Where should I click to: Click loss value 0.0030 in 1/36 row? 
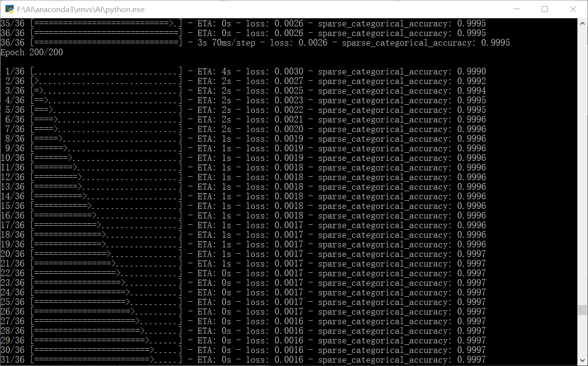tap(289, 72)
